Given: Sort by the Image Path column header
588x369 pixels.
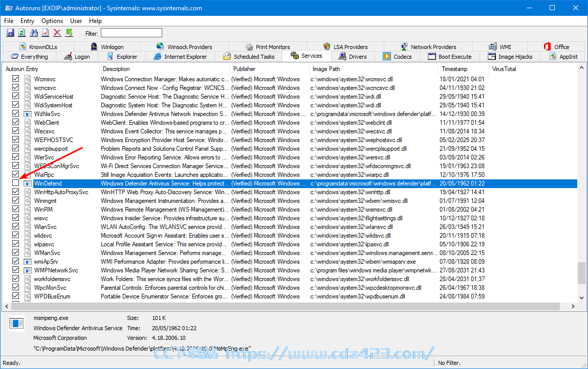Looking at the screenshot, I should click(x=374, y=69).
